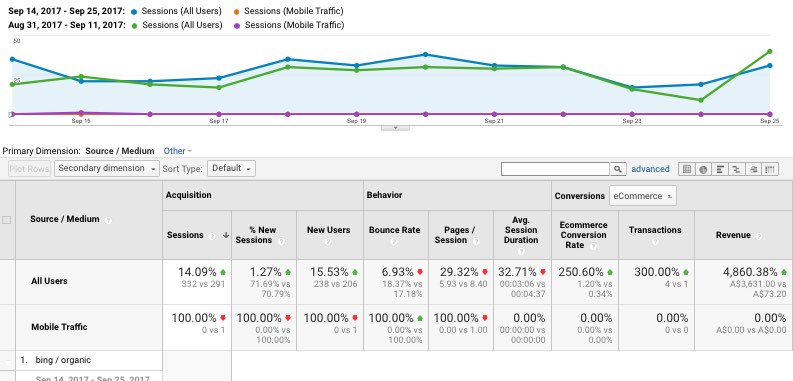Open help icon next to Source / Medium
Screen dimensions: 793x381
(108, 220)
